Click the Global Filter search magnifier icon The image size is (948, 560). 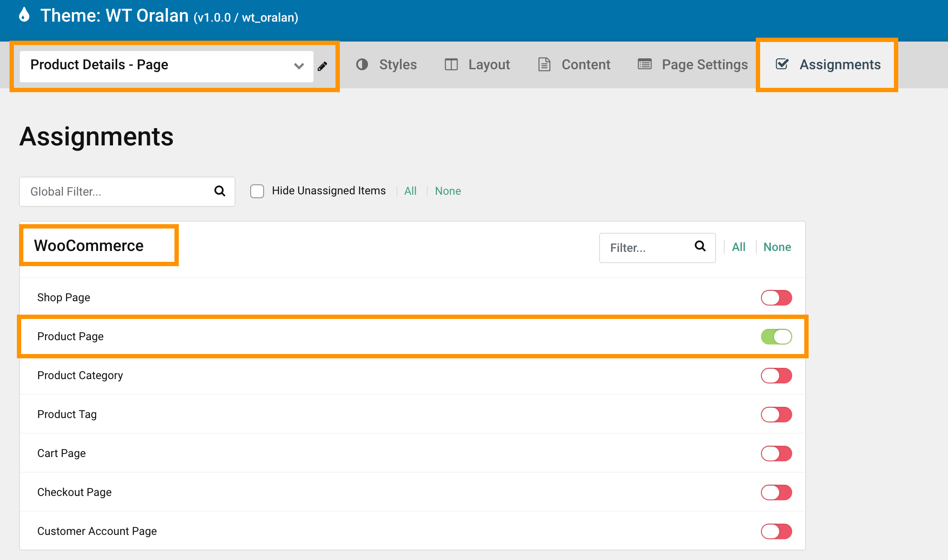(220, 191)
